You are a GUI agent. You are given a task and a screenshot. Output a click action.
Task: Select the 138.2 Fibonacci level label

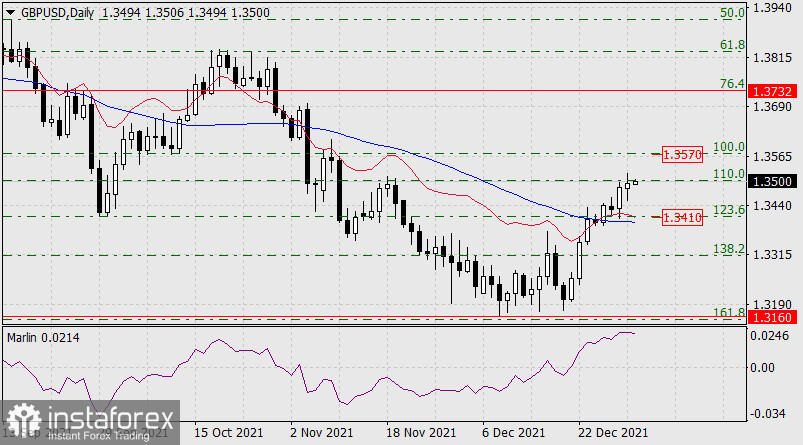pyautogui.click(x=730, y=249)
